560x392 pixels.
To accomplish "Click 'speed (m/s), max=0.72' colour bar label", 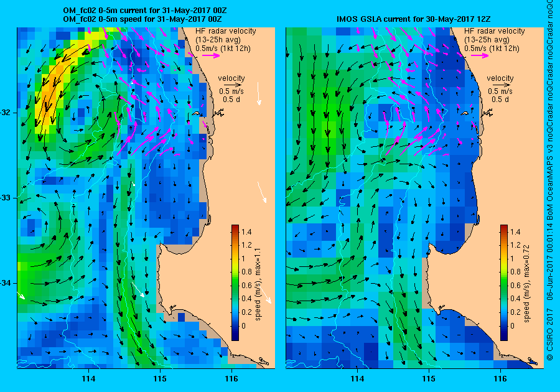I will 527,284.
